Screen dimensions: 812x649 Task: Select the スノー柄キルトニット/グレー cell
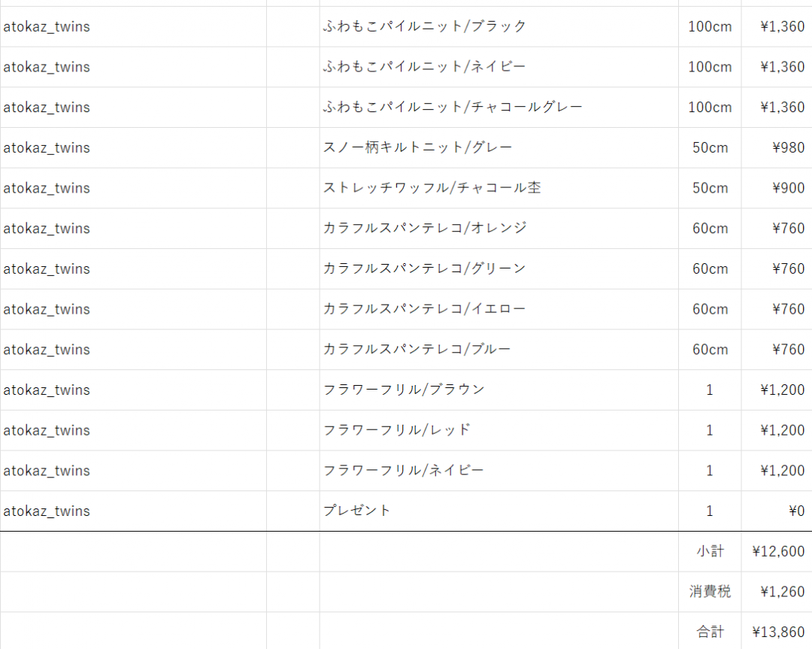click(x=417, y=148)
